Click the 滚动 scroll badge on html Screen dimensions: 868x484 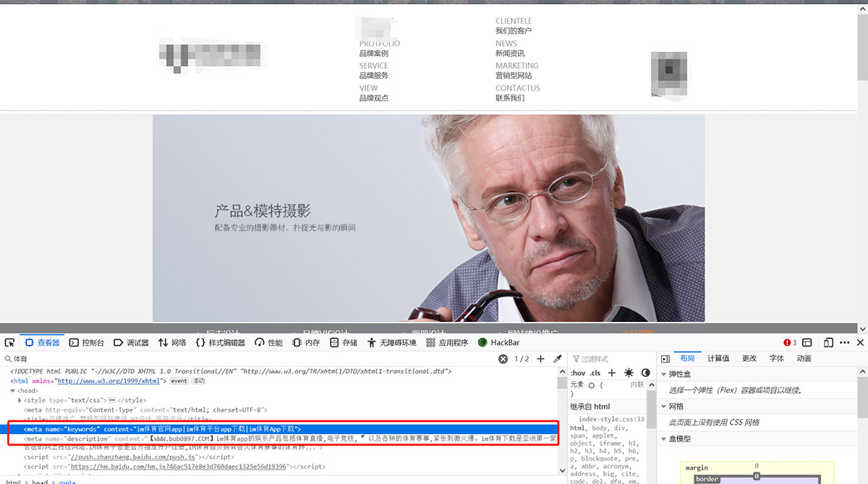tap(198, 381)
